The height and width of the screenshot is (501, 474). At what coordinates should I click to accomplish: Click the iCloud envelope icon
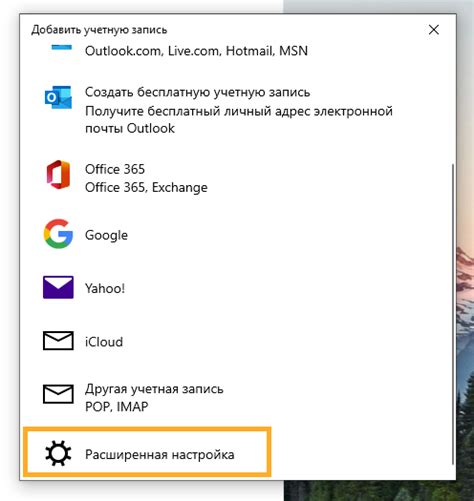(58, 341)
